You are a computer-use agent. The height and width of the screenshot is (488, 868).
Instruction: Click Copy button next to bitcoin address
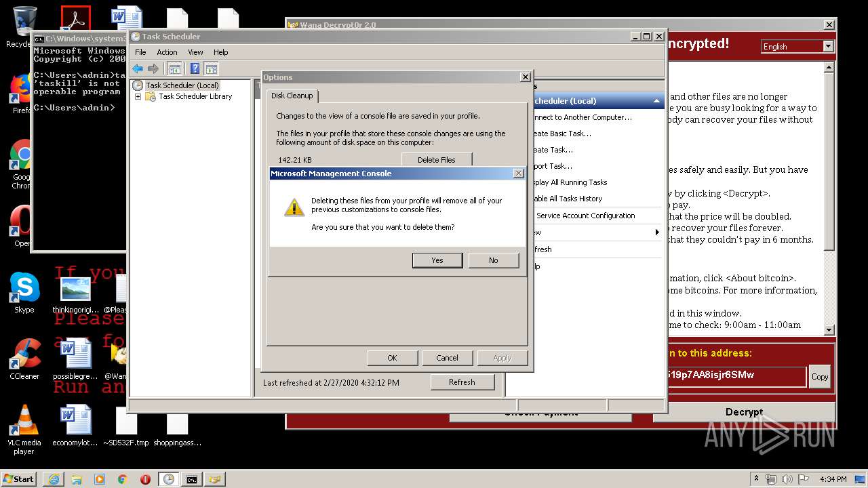(x=820, y=377)
